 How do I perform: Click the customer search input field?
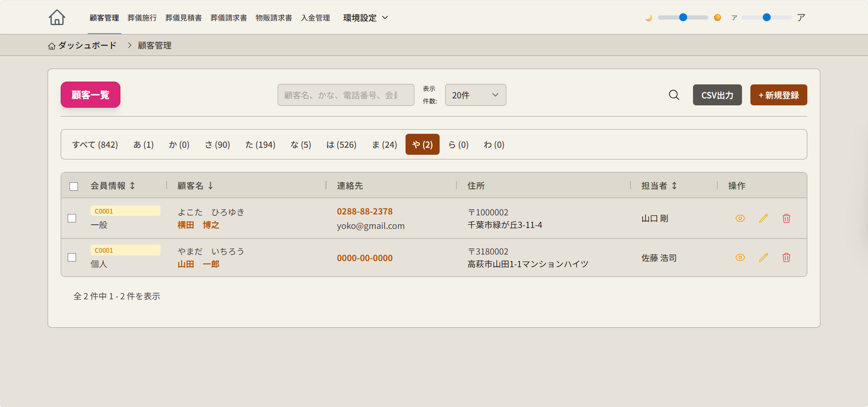[x=345, y=95]
